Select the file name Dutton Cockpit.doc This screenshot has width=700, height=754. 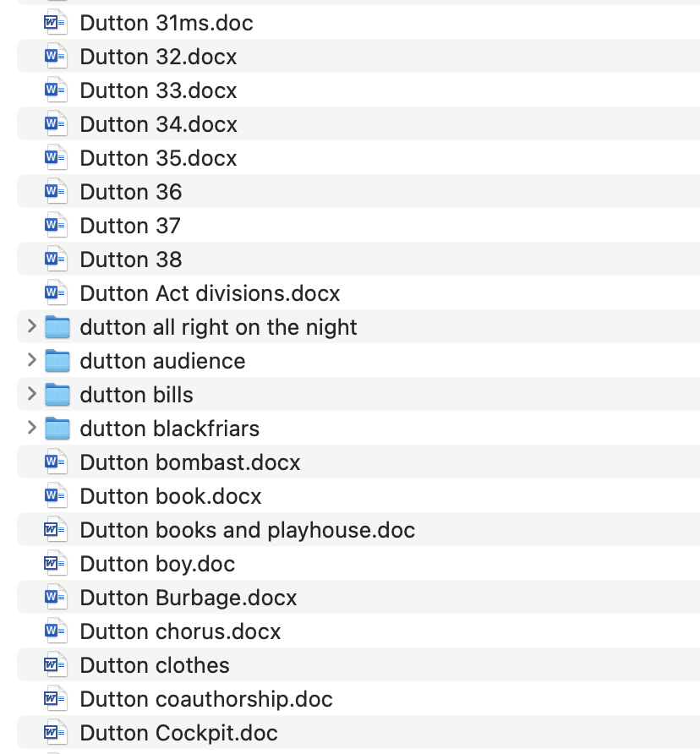click(x=179, y=733)
